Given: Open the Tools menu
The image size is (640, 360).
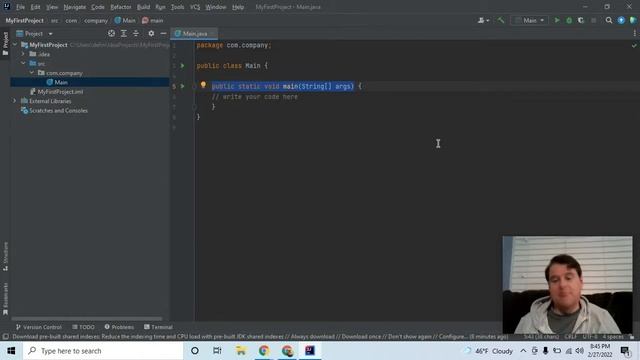Looking at the screenshot, I should pos(177,7).
